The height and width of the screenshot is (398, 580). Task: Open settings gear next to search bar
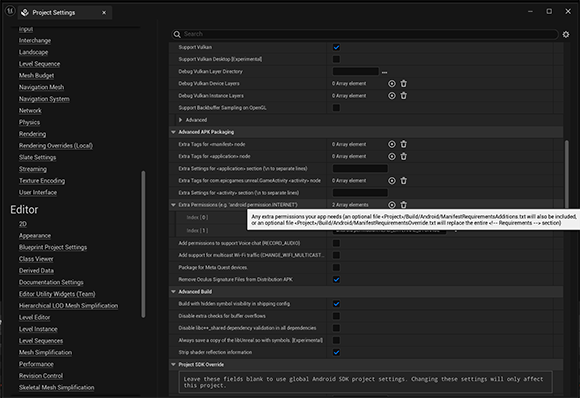[x=566, y=34]
